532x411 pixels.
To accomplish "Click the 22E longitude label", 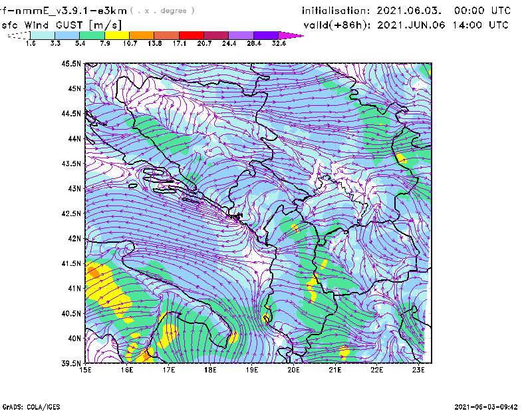I will coord(376,370).
